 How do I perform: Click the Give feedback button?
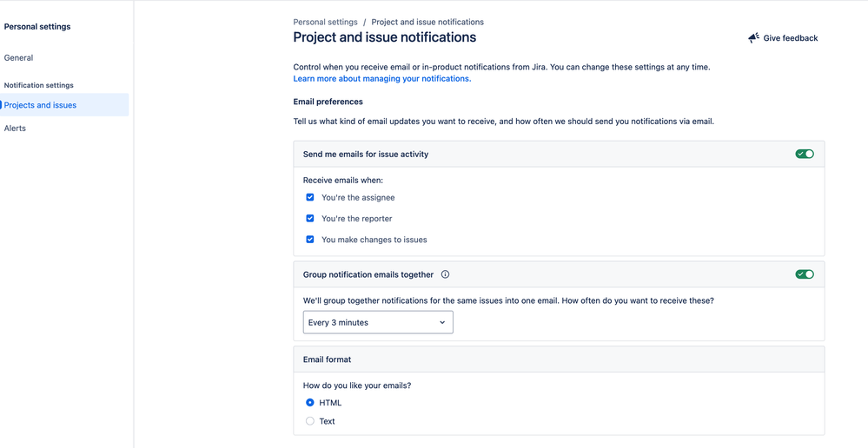pos(790,38)
